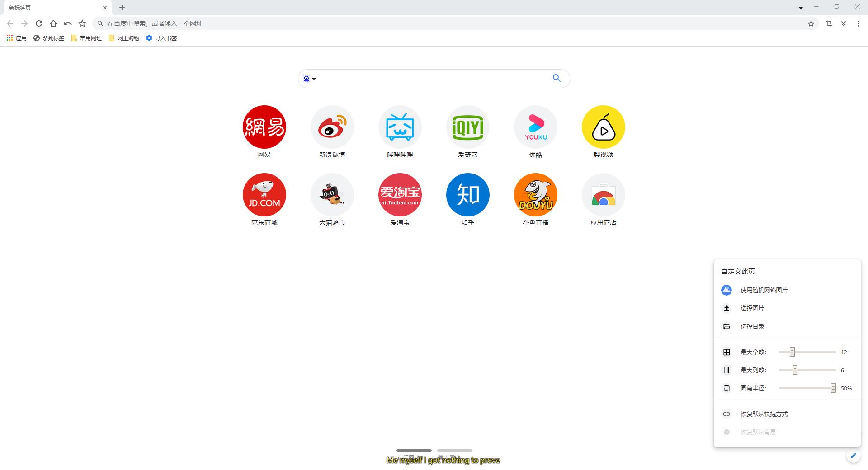
Task: Reload the current page
Action: [39, 23]
